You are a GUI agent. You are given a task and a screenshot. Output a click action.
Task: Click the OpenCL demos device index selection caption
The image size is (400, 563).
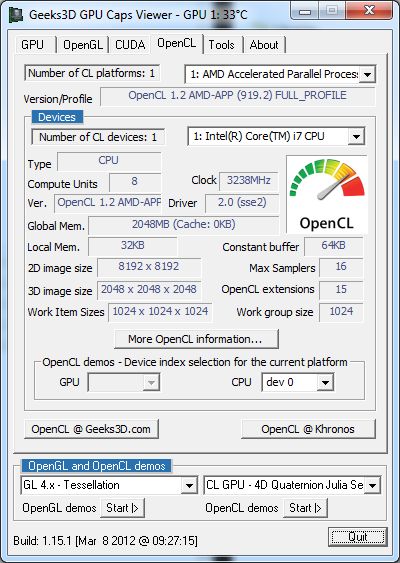tap(195, 362)
